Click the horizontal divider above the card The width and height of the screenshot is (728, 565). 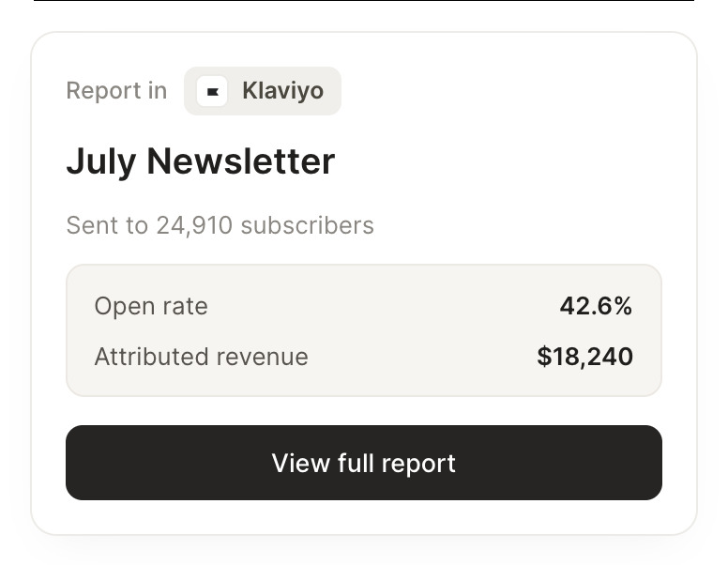[364, 0]
